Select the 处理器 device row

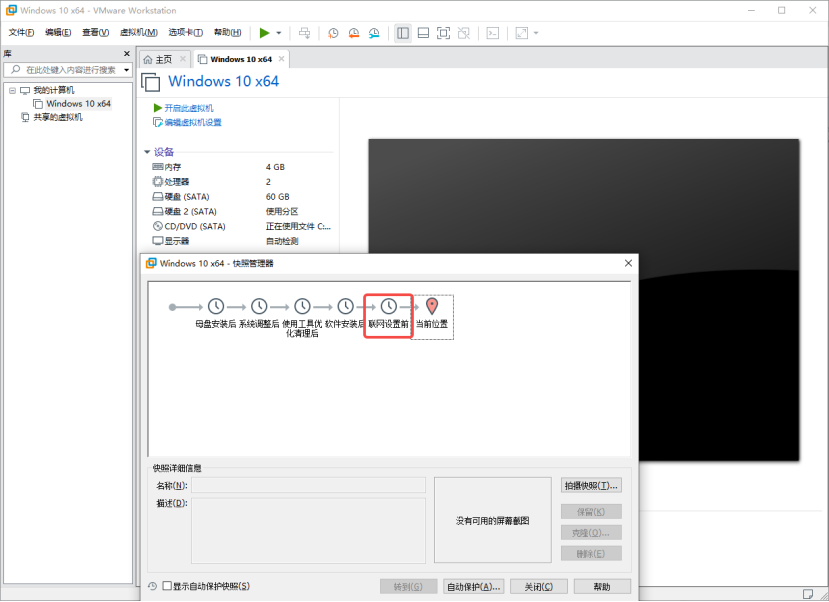click(x=242, y=182)
